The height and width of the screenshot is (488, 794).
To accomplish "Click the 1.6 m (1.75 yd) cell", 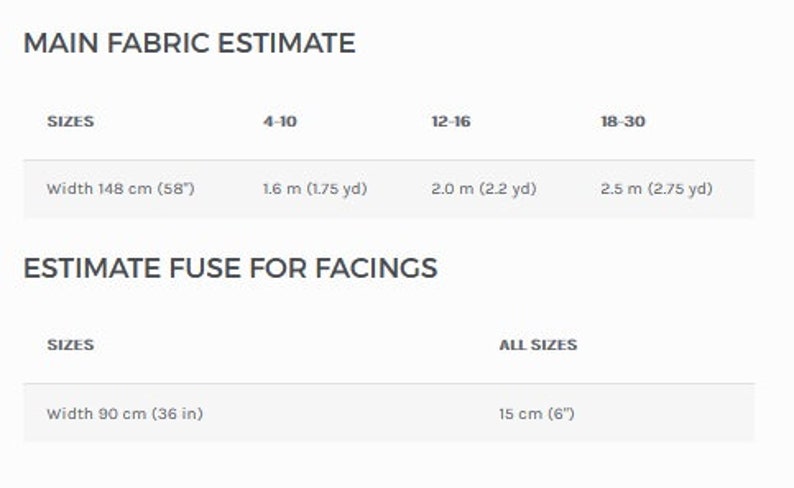I will (x=315, y=189).
